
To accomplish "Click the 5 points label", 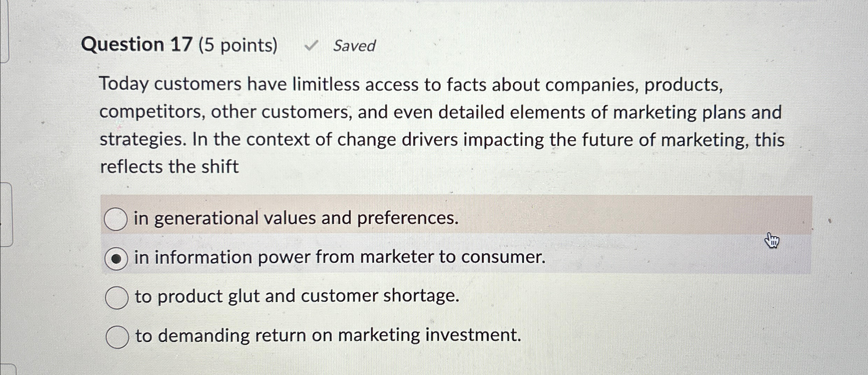I will [x=238, y=45].
